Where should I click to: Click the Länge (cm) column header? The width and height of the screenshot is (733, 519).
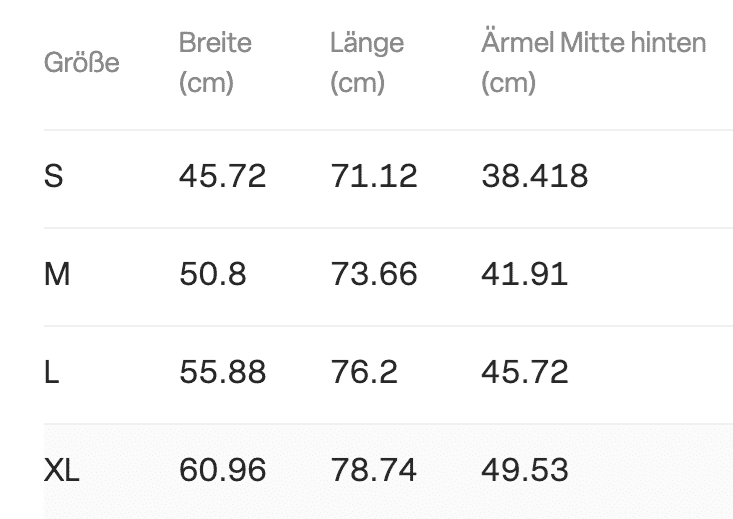[x=367, y=63]
